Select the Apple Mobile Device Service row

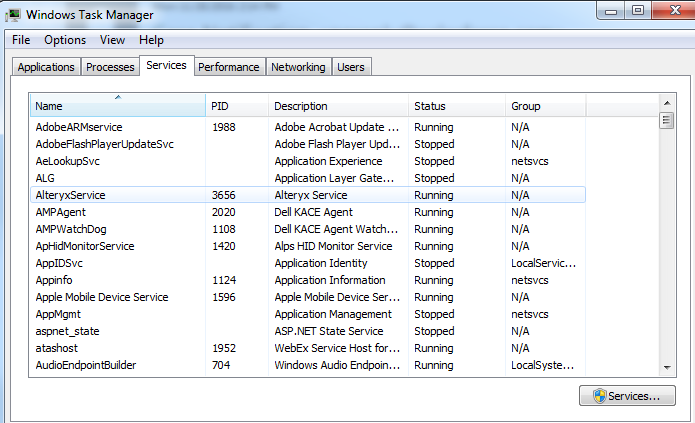(101, 297)
